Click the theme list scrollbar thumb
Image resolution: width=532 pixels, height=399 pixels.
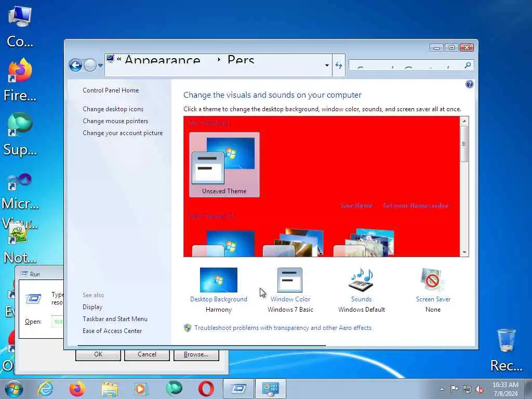click(x=464, y=144)
